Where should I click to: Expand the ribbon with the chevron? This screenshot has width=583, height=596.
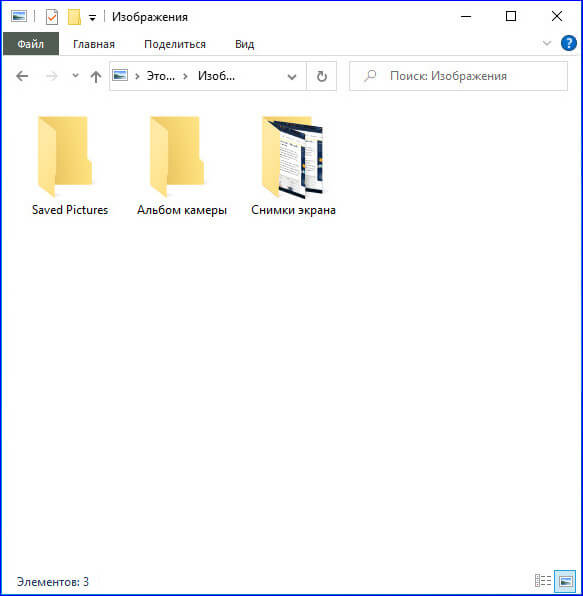point(547,43)
